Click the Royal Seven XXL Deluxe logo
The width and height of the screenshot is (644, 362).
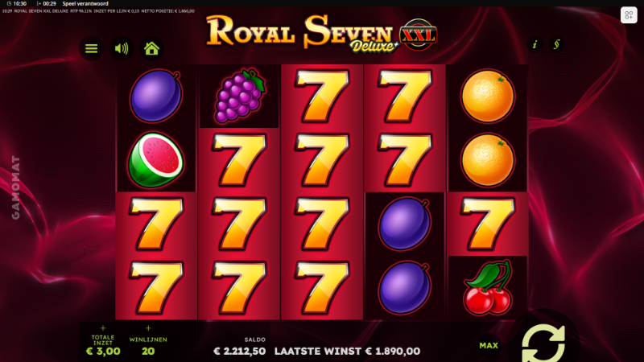(321, 34)
